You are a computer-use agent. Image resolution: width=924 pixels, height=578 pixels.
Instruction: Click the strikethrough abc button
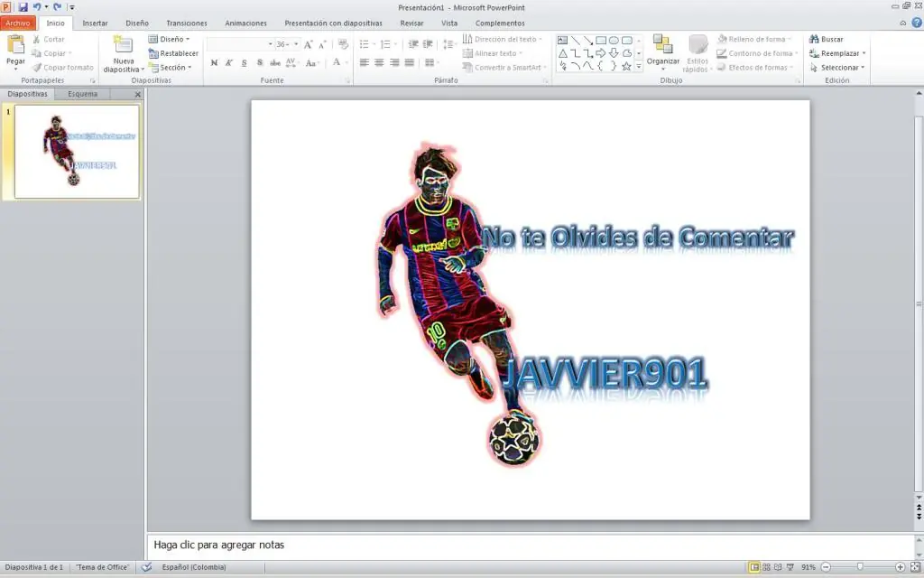(x=275, y=62)
